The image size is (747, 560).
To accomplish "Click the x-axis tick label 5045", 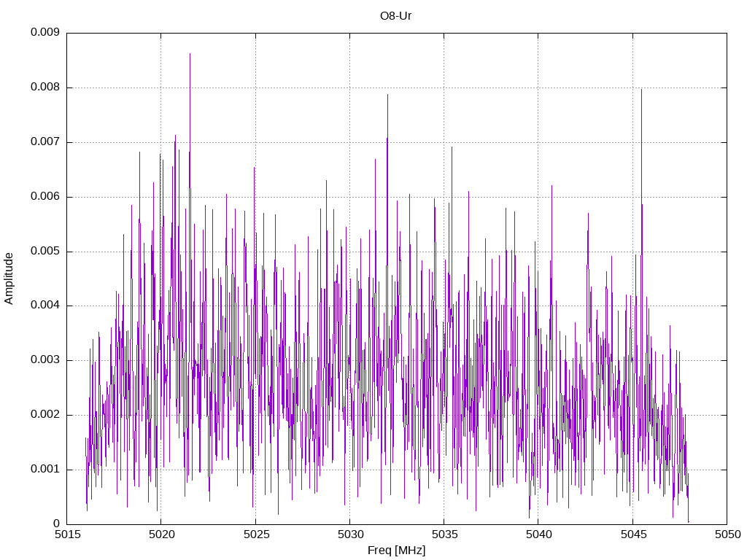I will click(x=633, y=534).
